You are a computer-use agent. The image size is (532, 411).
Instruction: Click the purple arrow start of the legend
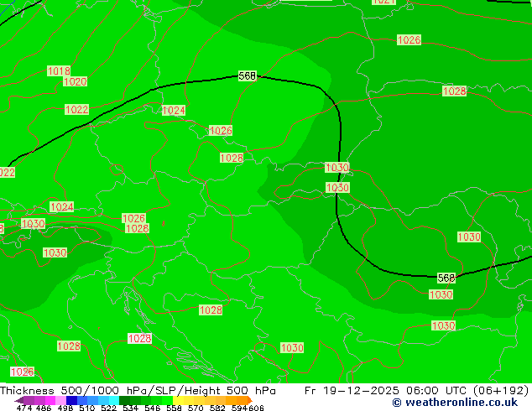coord(19,400)
